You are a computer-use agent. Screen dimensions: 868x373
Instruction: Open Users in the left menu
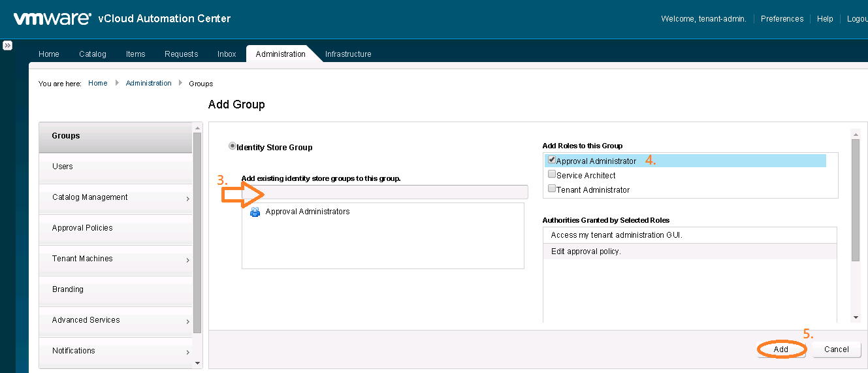[116, 167]
